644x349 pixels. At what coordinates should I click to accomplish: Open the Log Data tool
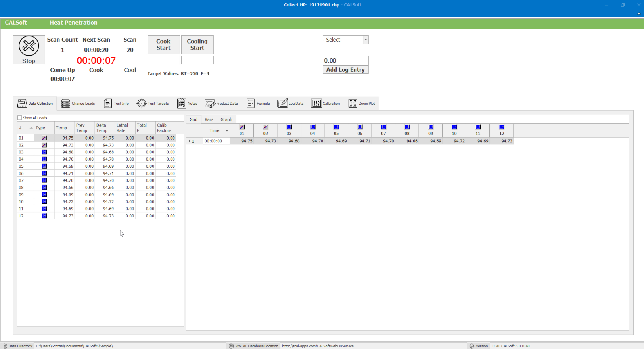(290, 104)
